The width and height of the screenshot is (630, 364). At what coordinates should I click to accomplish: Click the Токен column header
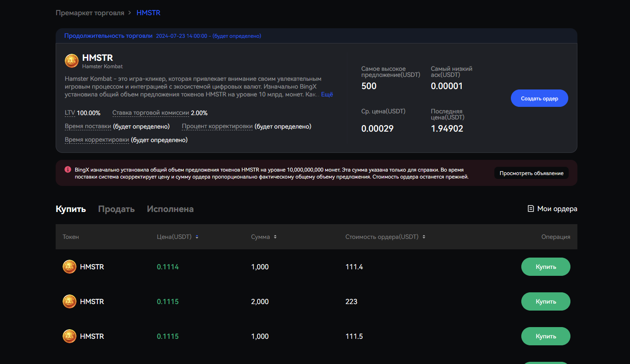pyautogui.click(x=71, y=237)
